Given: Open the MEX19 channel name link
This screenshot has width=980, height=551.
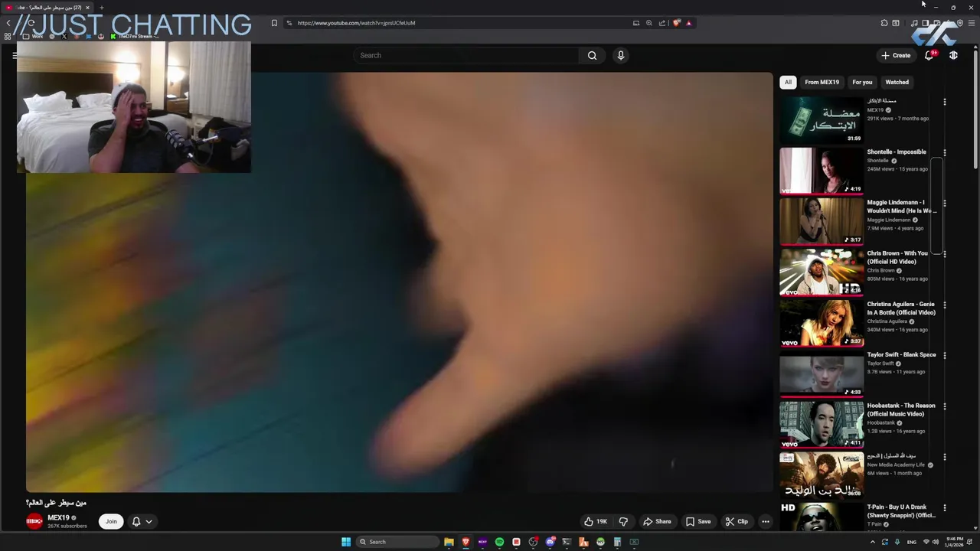Looking at the screenshot, I should tap(58, 517).
